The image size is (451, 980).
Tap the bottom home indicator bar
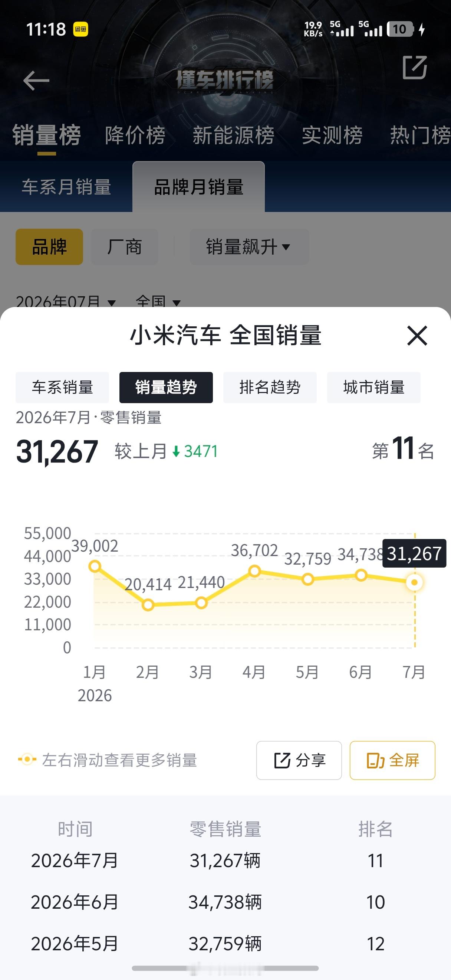click(x=225, y=968)
